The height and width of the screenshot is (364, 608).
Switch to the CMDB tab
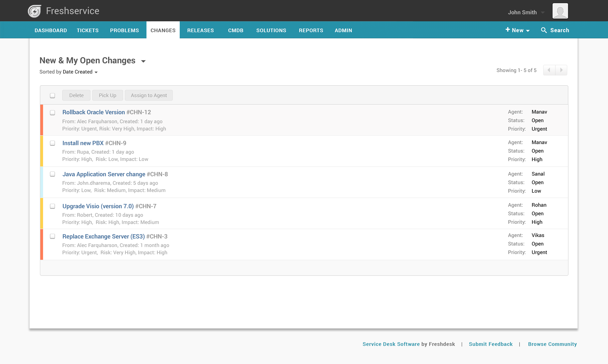pos(236,30)
